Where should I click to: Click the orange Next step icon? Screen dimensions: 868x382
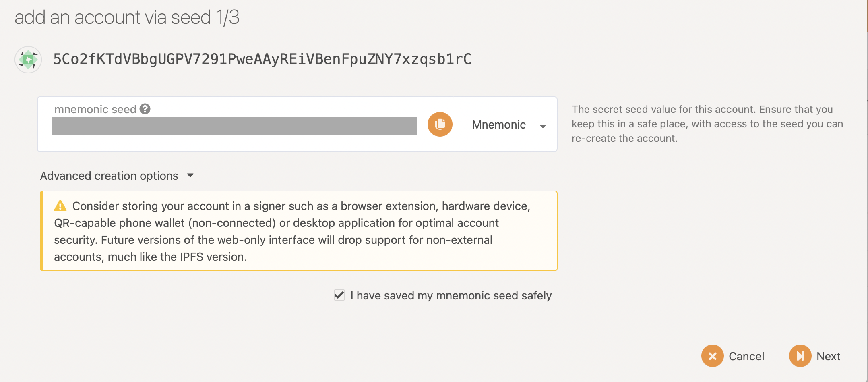[800, 356]
